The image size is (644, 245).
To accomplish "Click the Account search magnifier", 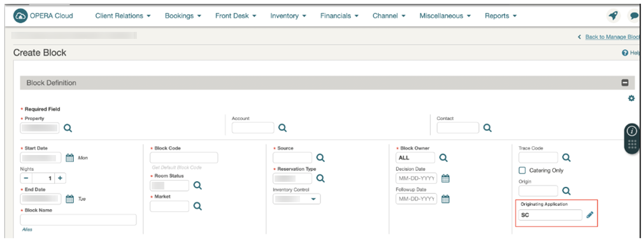I will 283,128.
